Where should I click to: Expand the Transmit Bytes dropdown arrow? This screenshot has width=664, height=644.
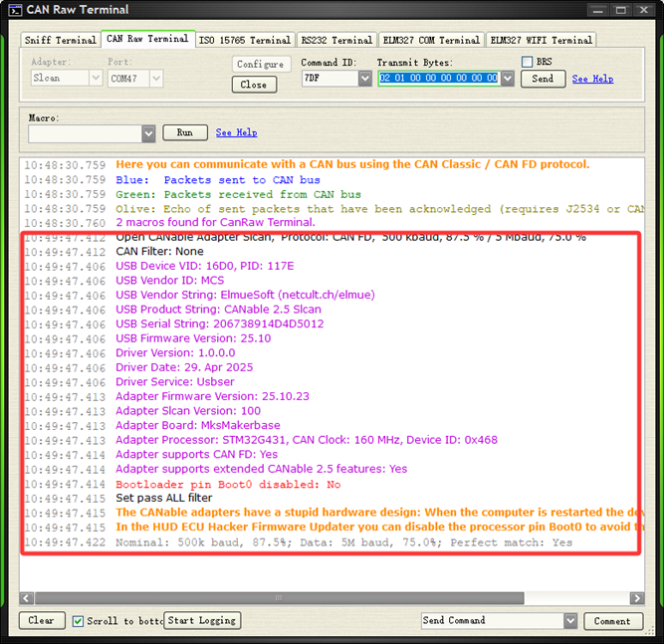click(x=508, y=79)
